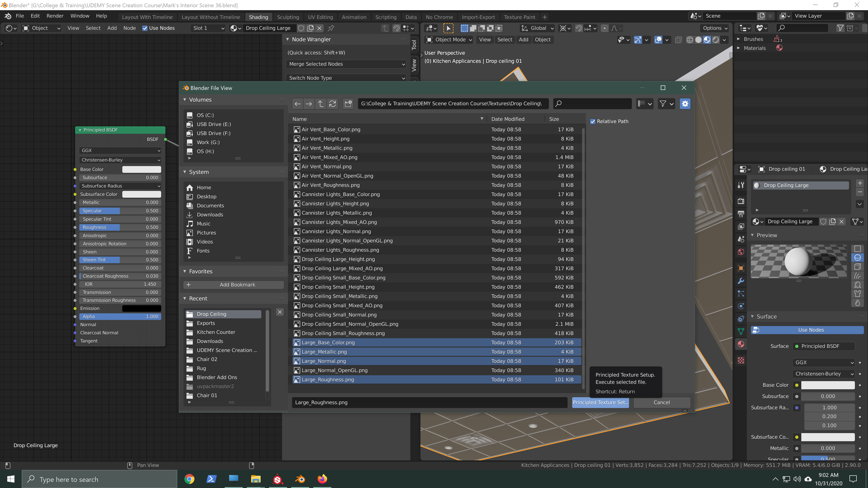
Task: Click the Create New Directory icon
Action: [x=348, y=104]
